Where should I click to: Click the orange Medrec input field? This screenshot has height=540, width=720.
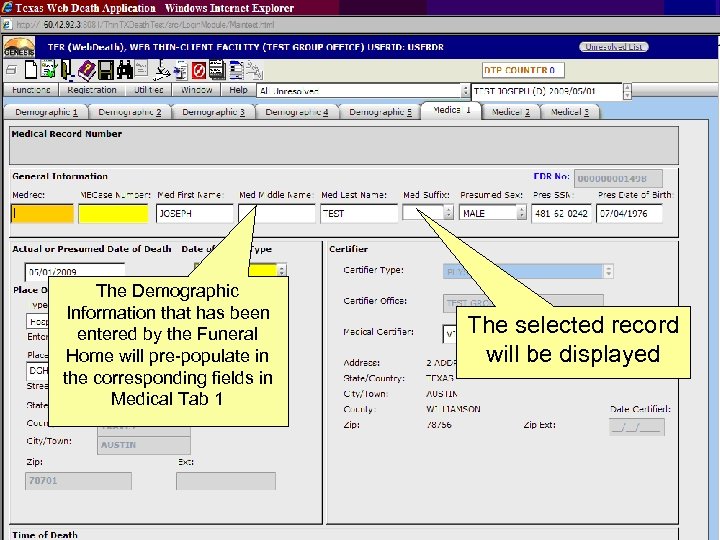click(42, 214)
